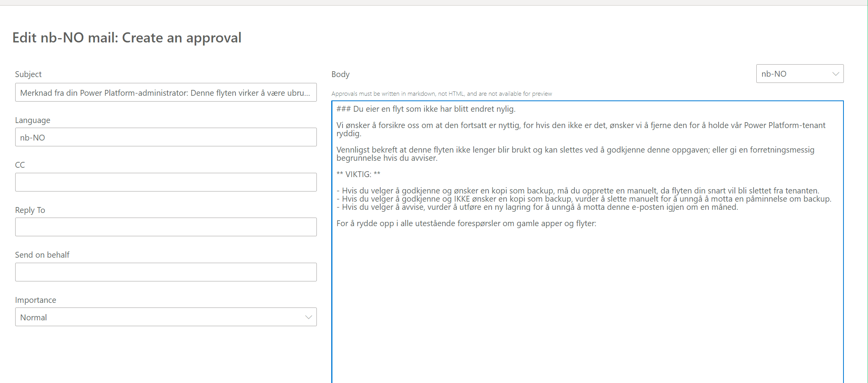868x383 pixels.
Task: Click the Language field showing nb-NO
Action: (165, 137)
